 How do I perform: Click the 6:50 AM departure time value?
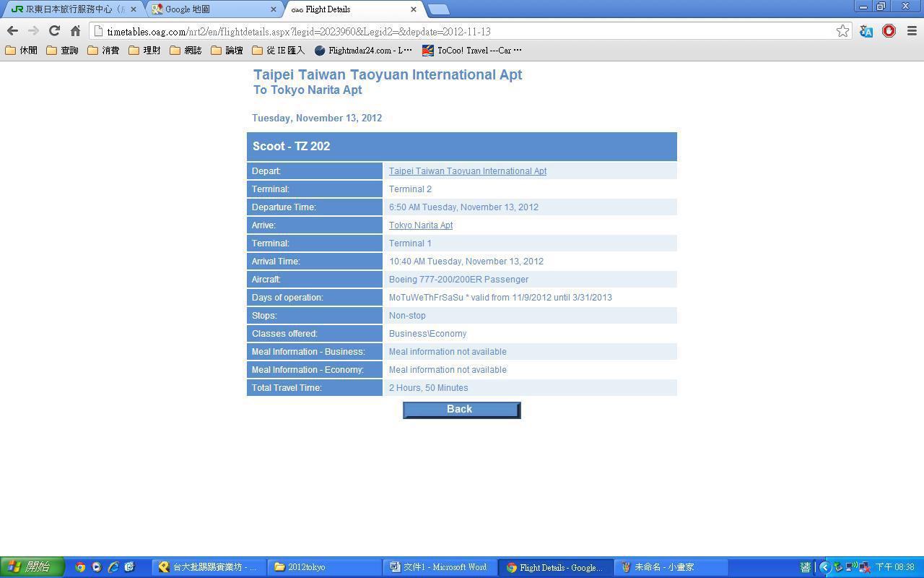[x=463, y=207]
